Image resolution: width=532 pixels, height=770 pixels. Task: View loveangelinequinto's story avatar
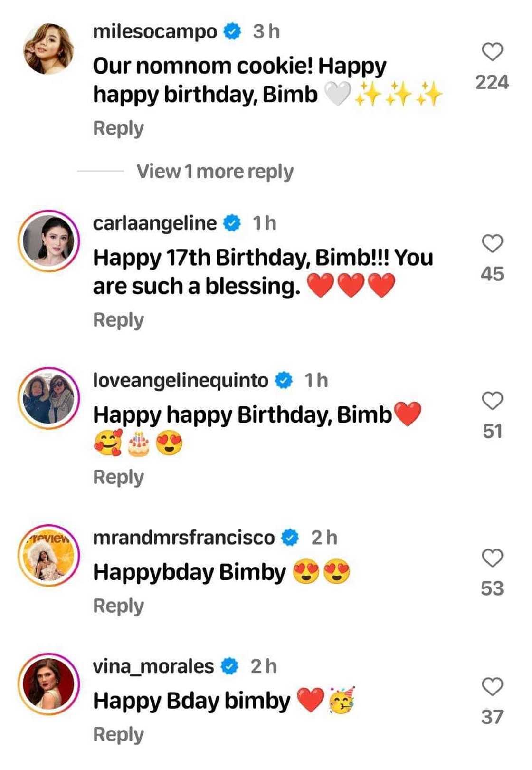tap(48, 398)
